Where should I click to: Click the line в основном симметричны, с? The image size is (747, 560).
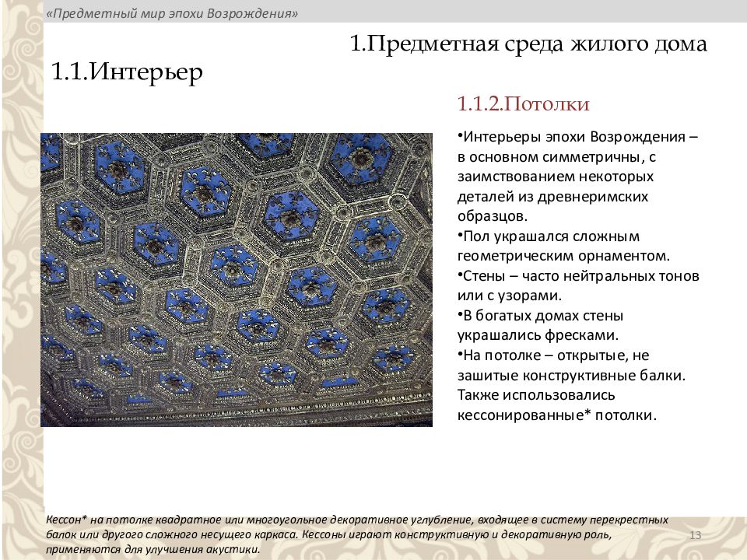(x=556, y=156)
